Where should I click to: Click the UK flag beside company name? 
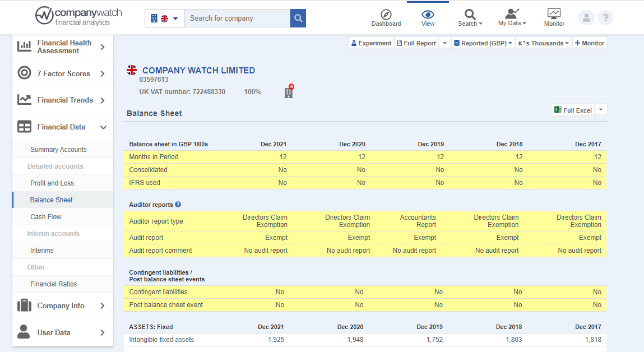[132, 70]
